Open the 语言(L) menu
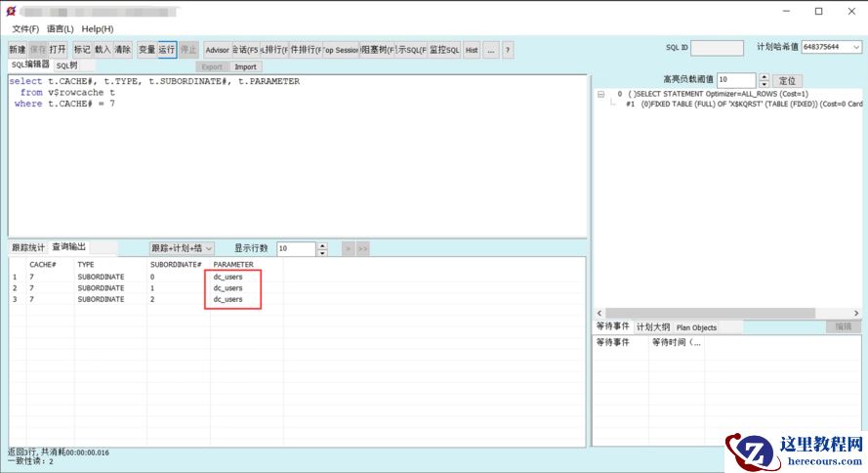Viewport: 868px width, 473px height. point(60,28)
